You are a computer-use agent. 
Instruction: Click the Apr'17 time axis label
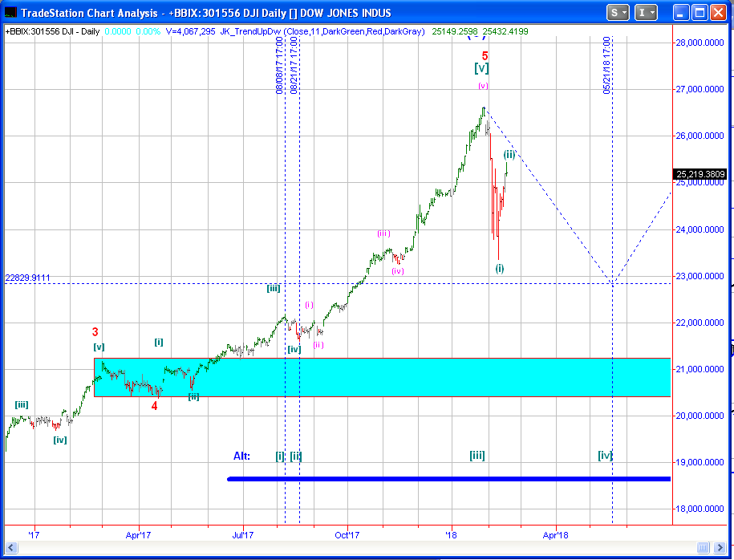point(139,534)
